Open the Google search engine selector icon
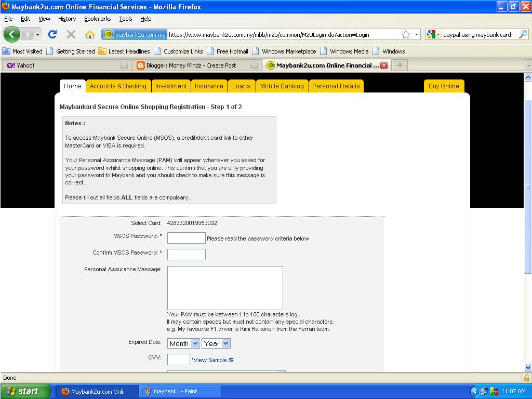Image resolution: width=532 pixels, height=399 pixels. pyautogui.click(x=433, y=35)
